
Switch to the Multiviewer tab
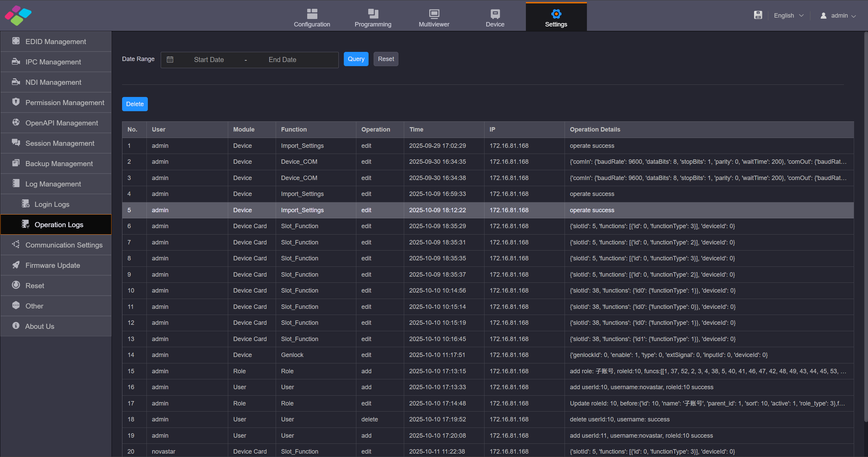(434, 18)
